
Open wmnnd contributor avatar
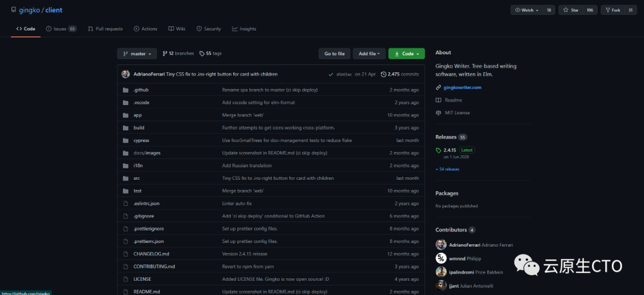click(441, 259)
